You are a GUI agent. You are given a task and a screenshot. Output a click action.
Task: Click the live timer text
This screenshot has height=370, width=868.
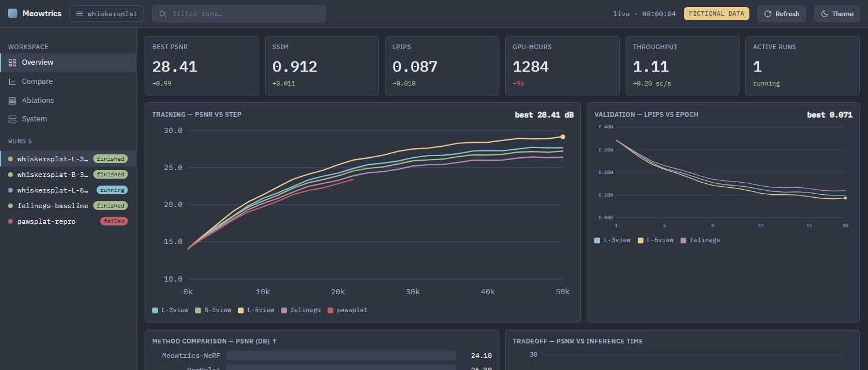[x=644, y=14]
